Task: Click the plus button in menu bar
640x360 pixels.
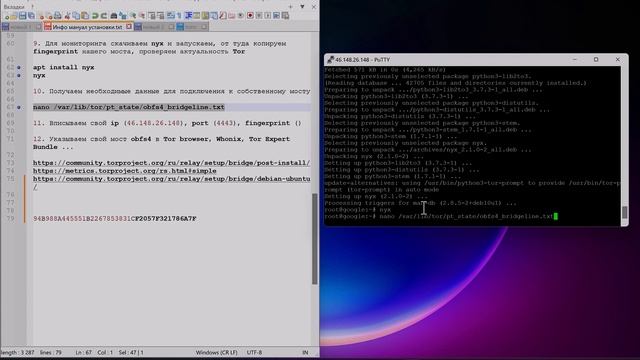Action: (x=291, y=7)
